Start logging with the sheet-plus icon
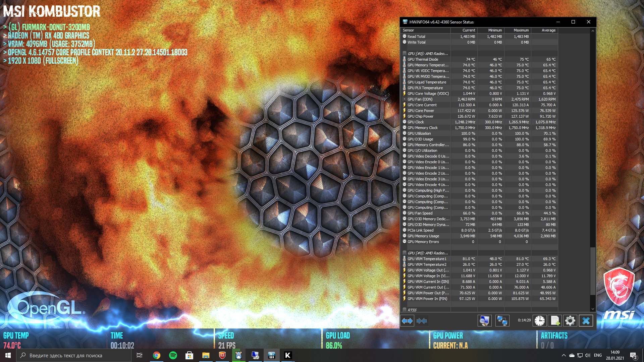The width and height of the screenshot is (644, 362). point(555,321)
